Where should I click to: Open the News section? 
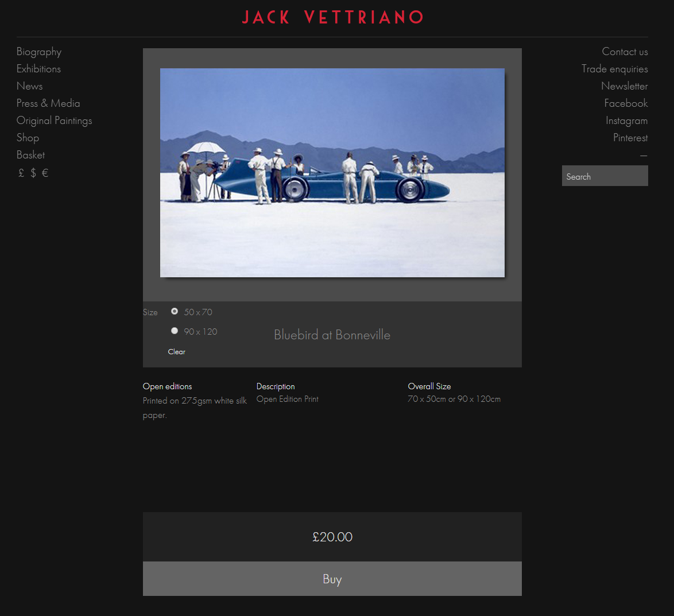click(x=30, y=86)
